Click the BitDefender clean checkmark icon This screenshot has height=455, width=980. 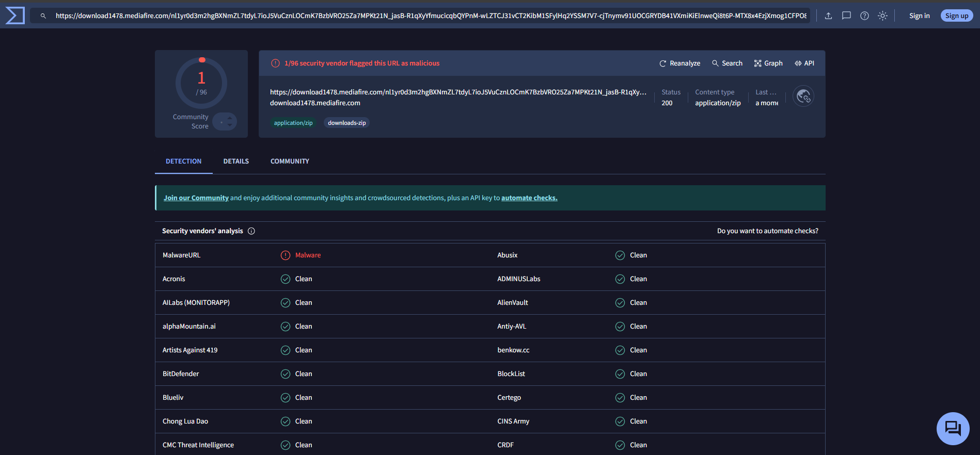click(286, 374)
